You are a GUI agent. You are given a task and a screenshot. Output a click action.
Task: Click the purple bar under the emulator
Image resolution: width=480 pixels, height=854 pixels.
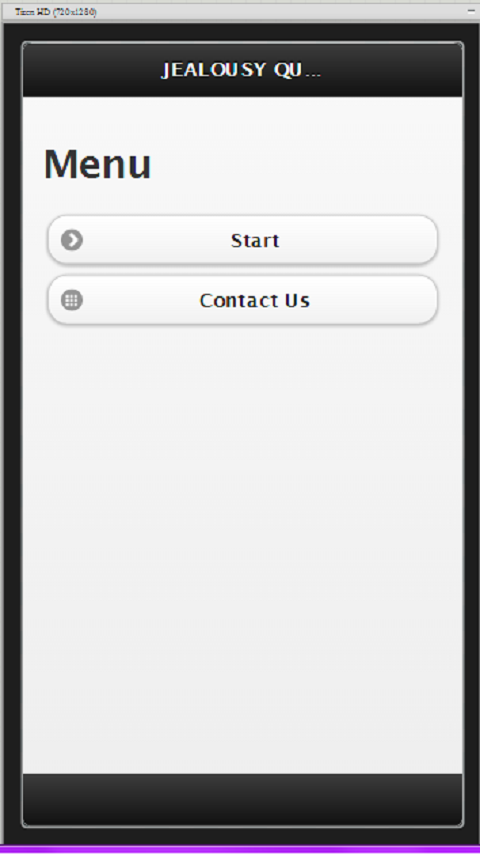240,850
